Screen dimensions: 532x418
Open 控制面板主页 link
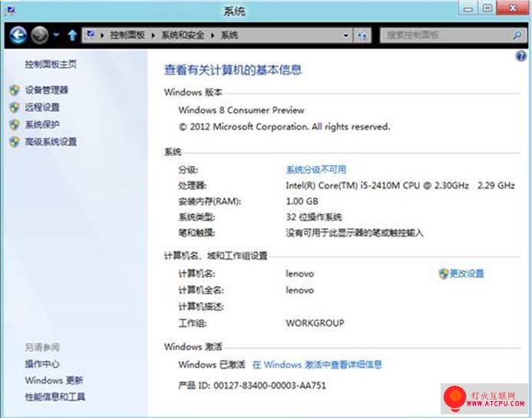(51, 64)
